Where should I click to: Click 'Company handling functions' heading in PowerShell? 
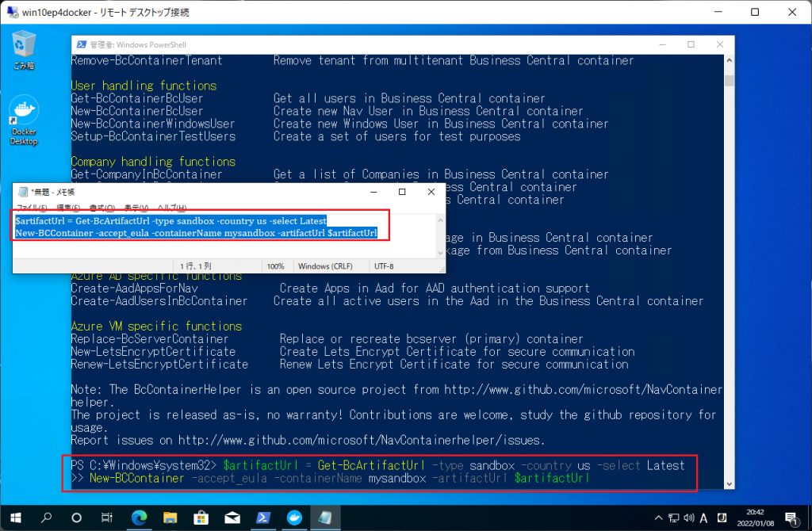point(153,162)
